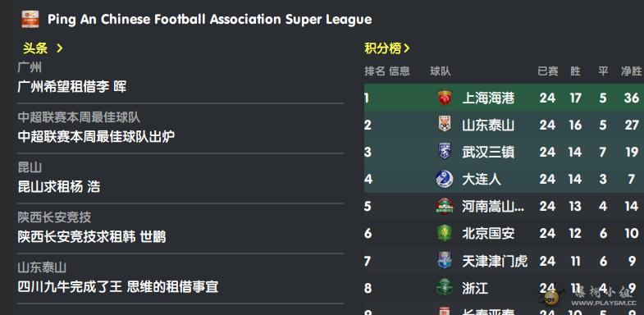Click the 天津津门虎 club badge

pos(445,260)
